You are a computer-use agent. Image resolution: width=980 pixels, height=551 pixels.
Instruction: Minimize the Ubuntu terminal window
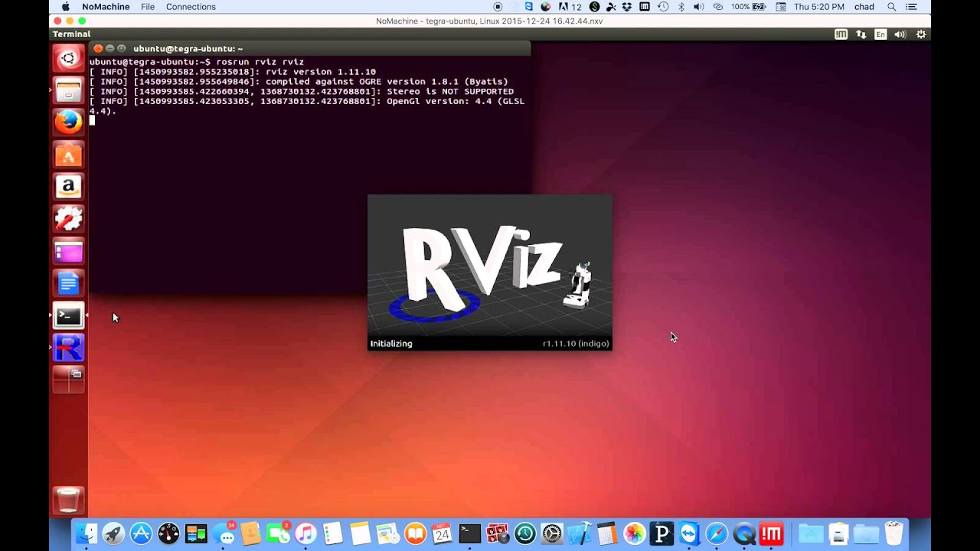coord(109,48)
